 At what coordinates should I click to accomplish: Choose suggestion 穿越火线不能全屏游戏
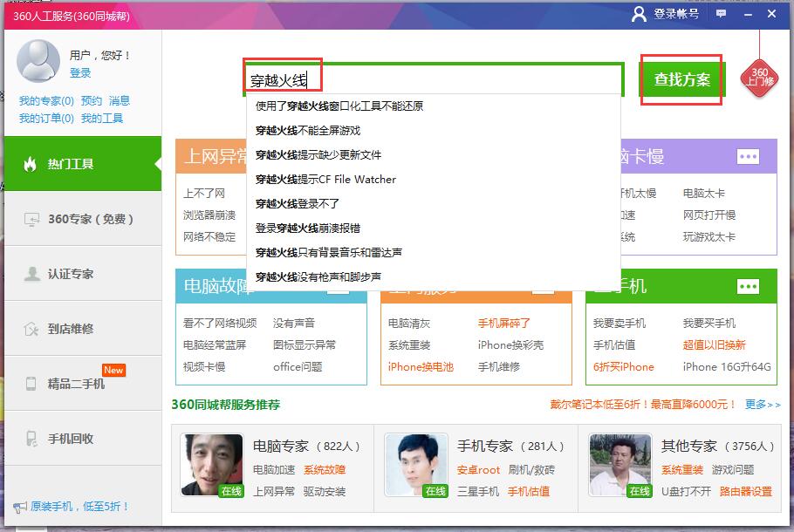pyautogui.click(x=434, y=131)
